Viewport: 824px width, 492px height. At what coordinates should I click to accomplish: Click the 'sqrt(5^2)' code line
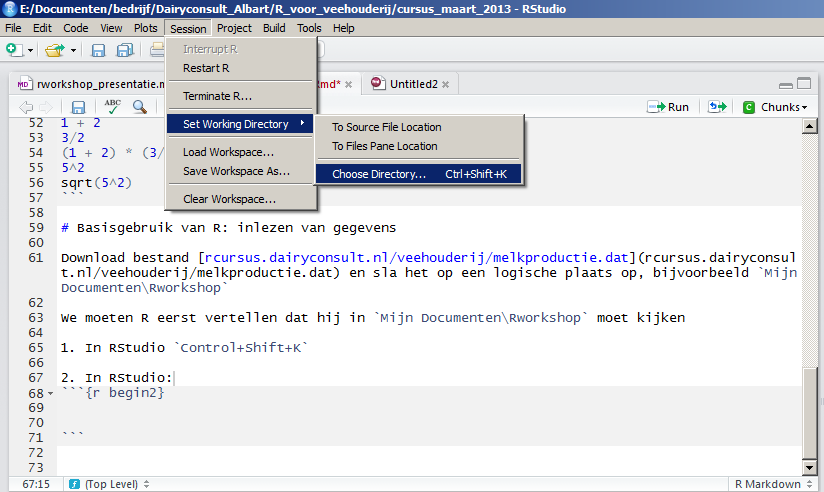[x=96, y=182]
